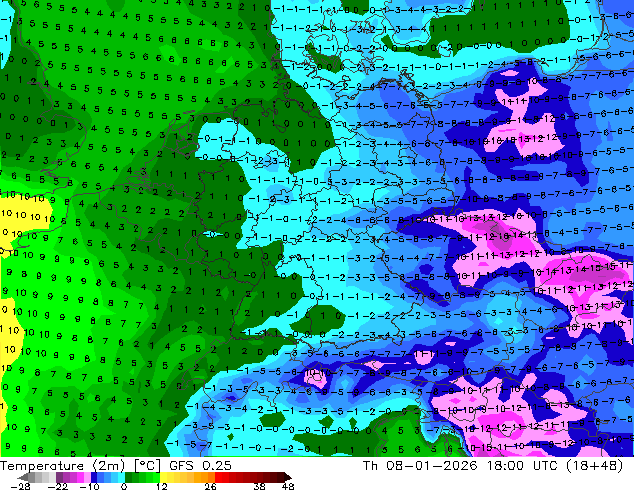Click the 'Th 08-01-2026' date text
Image resolution: width=634 pixels, height=490 pixels.
coord(420,466)
